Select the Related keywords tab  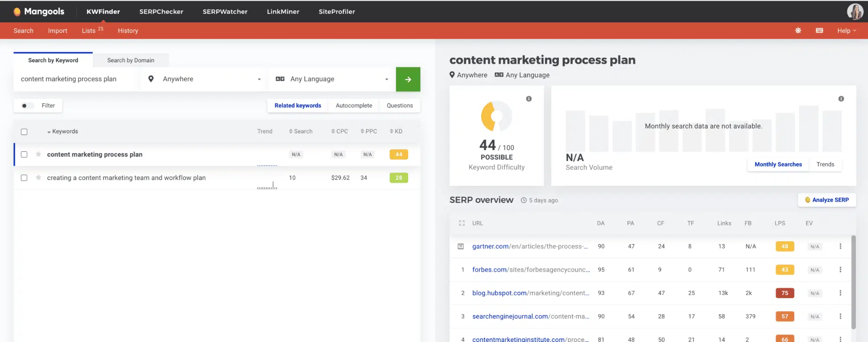[x=298, y=105]
